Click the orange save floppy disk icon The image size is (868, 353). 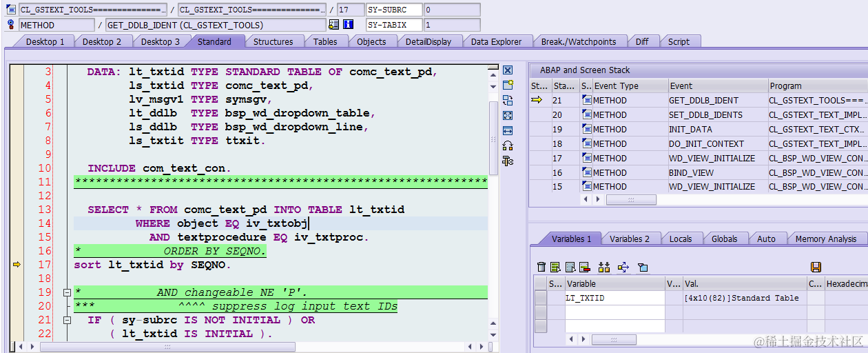816,267
